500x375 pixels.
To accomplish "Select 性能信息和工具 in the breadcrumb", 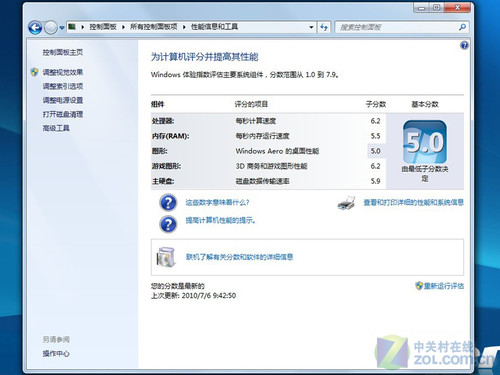I will [214, 27].
